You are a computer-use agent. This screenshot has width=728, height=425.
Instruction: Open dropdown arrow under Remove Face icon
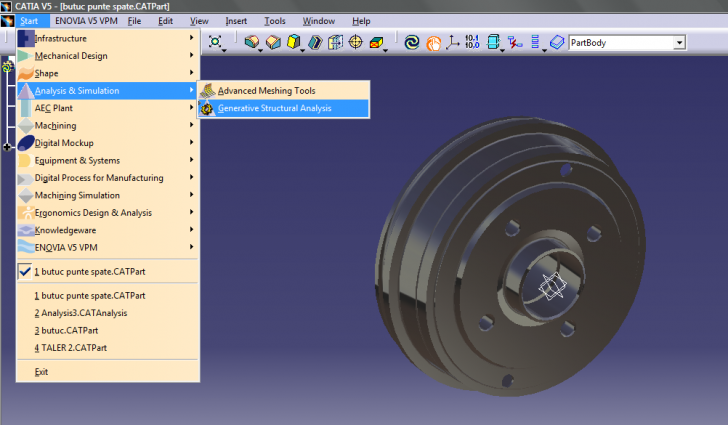tap(385, 50)
